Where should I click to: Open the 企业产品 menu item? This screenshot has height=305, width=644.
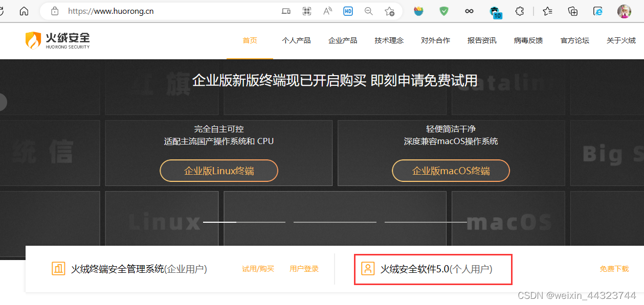click(343, 40)
